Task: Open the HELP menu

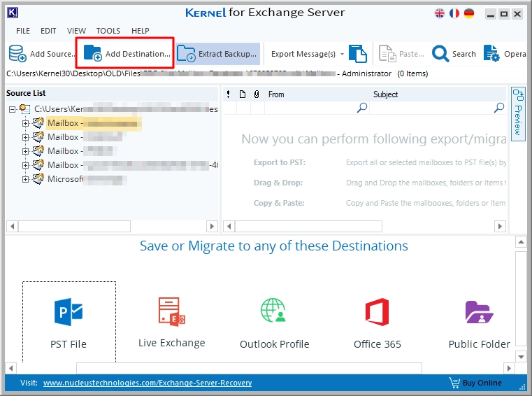Action: tap(140, 31)
